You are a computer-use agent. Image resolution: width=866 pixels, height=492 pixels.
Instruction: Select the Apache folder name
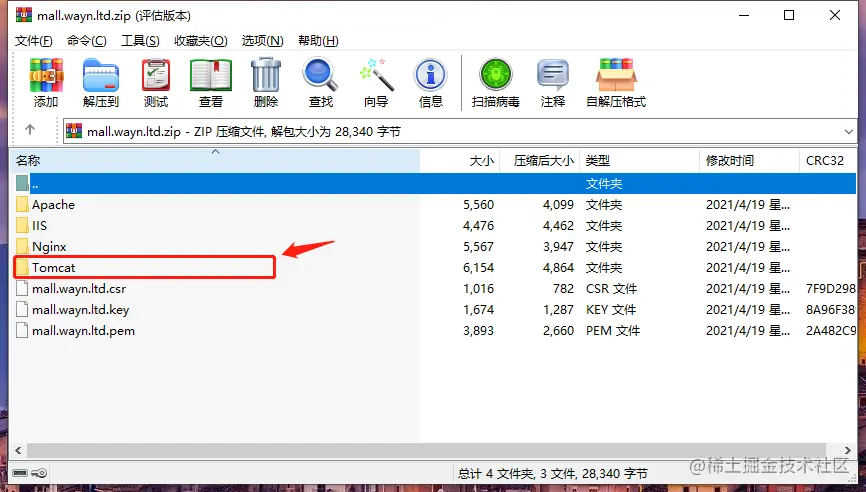(x=53, y=205)
